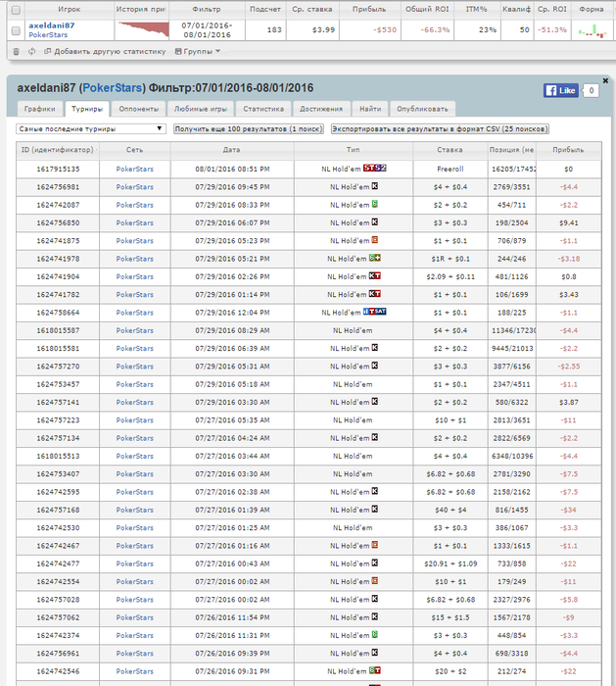The height and width of the screenshot is (686, 616).
Task: Click the Facebook like count bubble
Action: 592,90
